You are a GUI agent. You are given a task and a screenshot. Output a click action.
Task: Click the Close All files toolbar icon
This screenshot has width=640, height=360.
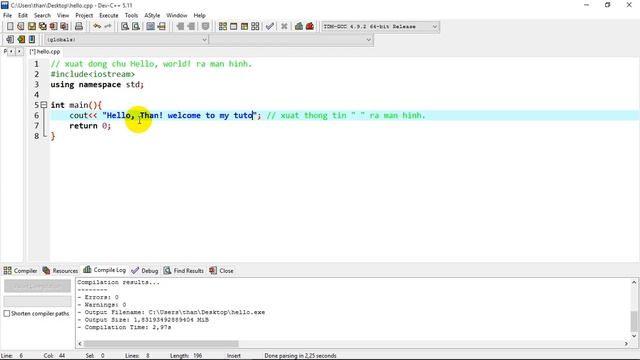(x=64, y=27)
